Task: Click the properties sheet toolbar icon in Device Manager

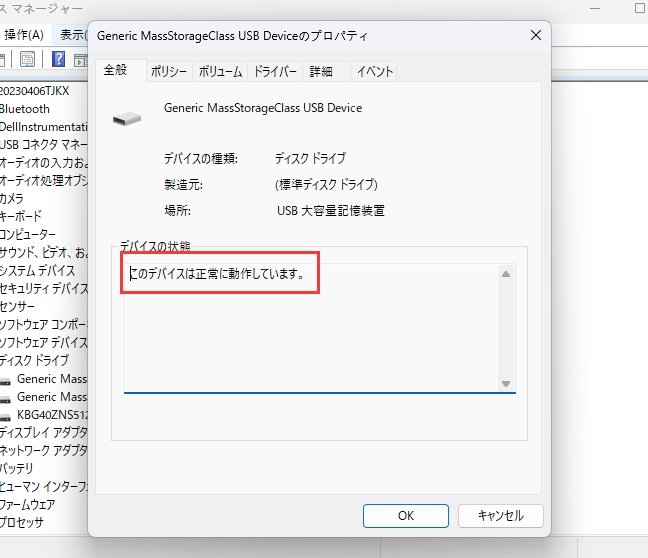Action: (28, 60)
